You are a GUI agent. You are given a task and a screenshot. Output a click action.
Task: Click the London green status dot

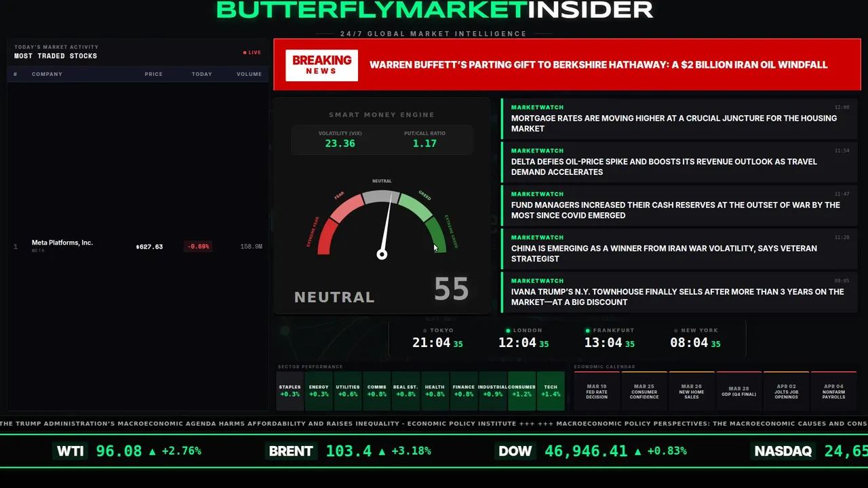[x=508, y=331]
